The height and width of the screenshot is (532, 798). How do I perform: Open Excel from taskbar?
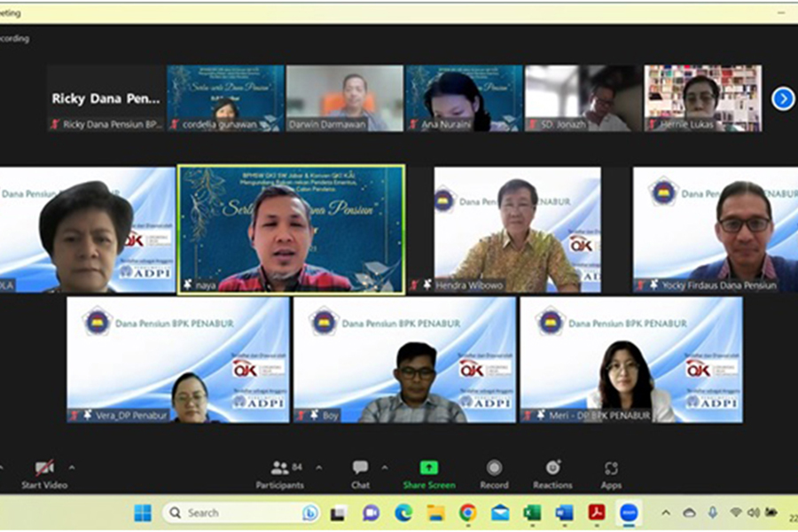532,512
